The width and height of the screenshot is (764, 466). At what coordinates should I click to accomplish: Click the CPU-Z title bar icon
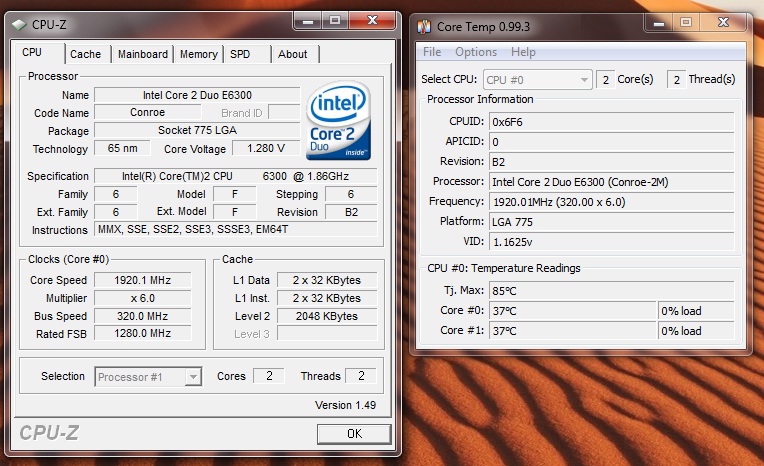pos(19,24)
